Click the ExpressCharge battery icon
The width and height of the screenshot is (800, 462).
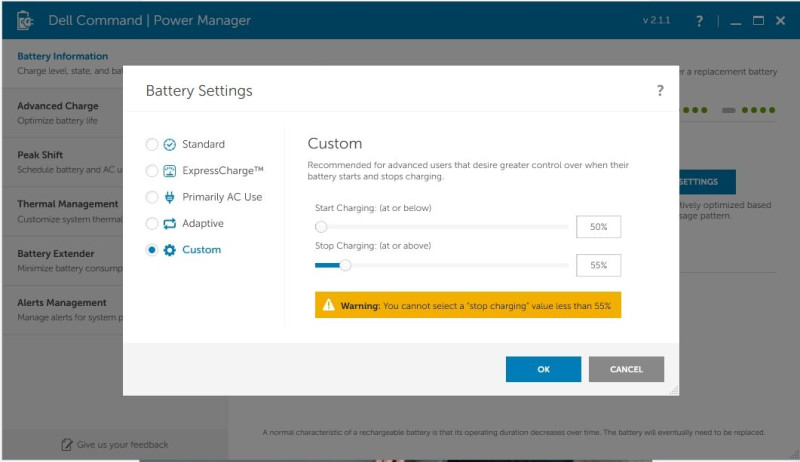170,171
